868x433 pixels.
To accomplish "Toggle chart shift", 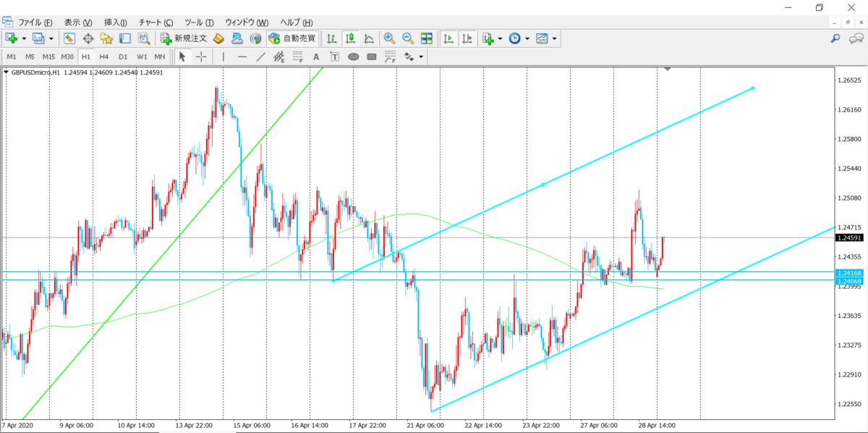I will [x=467, y=38].
